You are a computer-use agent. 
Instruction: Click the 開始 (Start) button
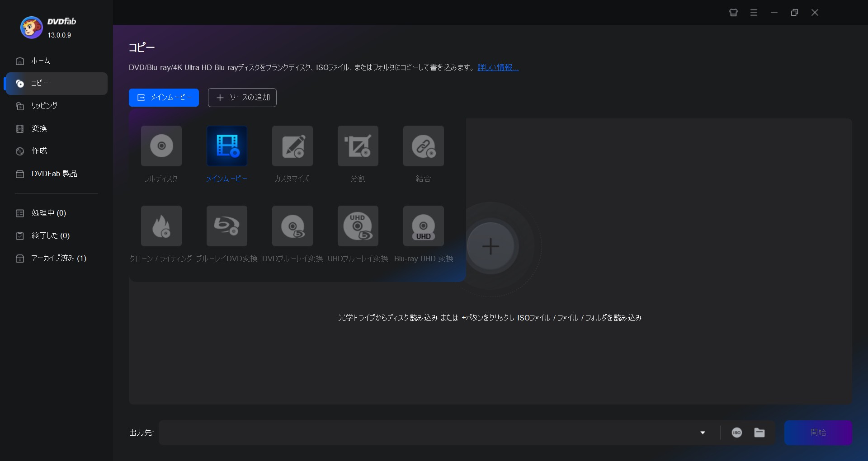tap(818, 433)
